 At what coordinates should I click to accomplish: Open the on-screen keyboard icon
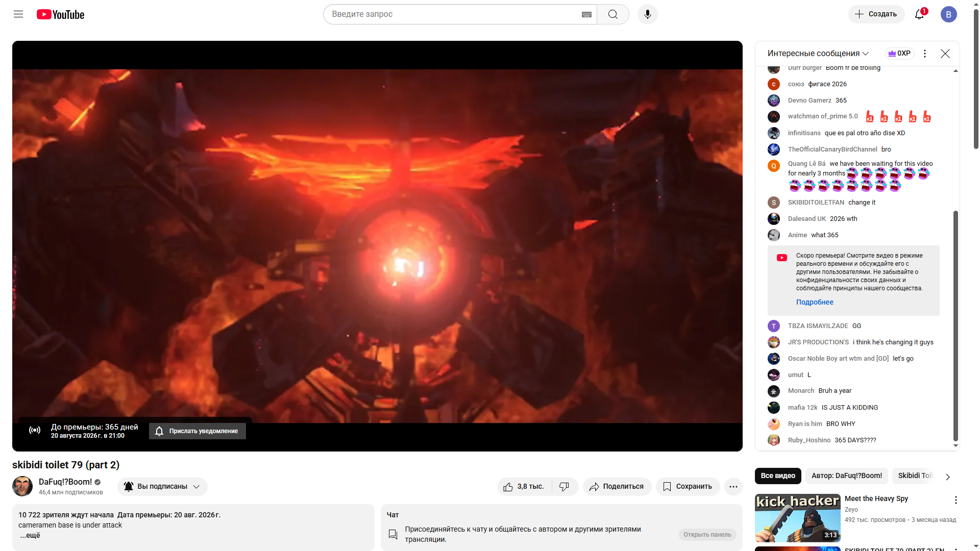(x=586, y=14)
